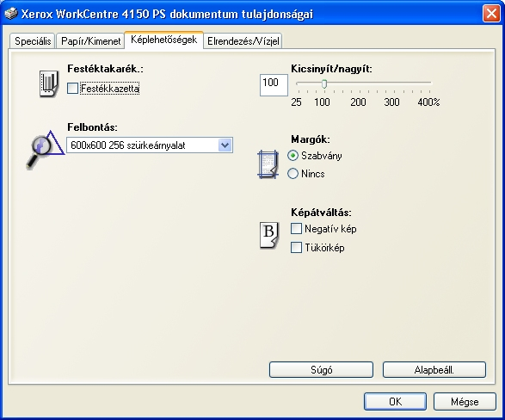The width and height of the screenshot is (505, 420).
Task: Tick the Negatív kép checkbox
Action: (x=296, y=229)
